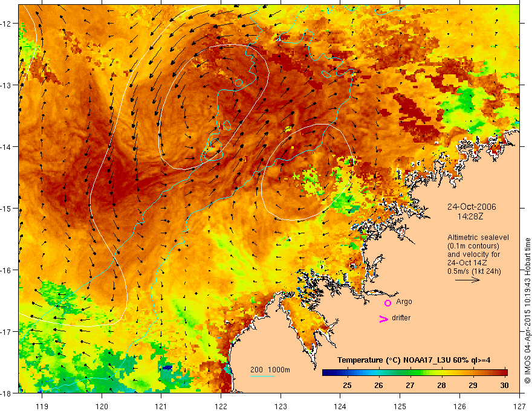The width and height of the screenshot is (532, 411).
Task: Click the magenta Argo circle legend marker
Action: [x=388, y=303]
